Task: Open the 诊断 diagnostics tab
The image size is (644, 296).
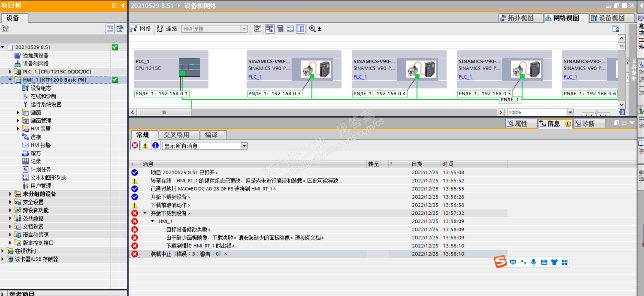Action: tap(589, 124)
